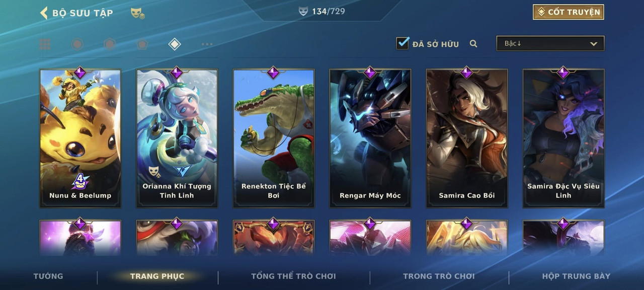Image resolution: width=644 pixels, height=290 pixels.
Task: Switch to the Tướng tab
Action: click(x=48, y=276)
